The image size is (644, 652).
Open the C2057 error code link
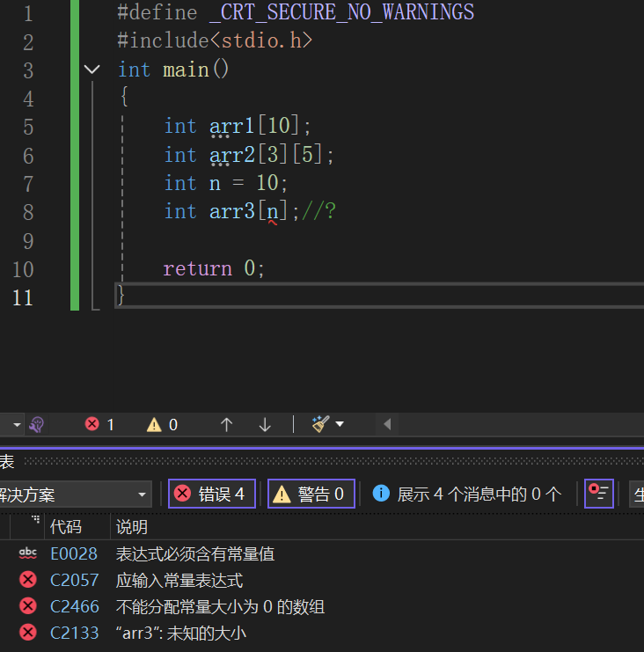click(75, 580)
